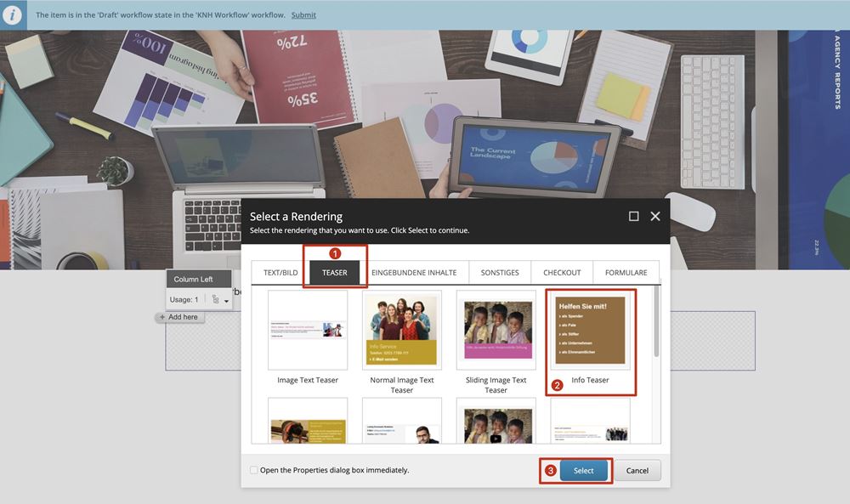Choose the Info Teaser rendering
This screenshot has width=850, height=504.
[590, 331]
